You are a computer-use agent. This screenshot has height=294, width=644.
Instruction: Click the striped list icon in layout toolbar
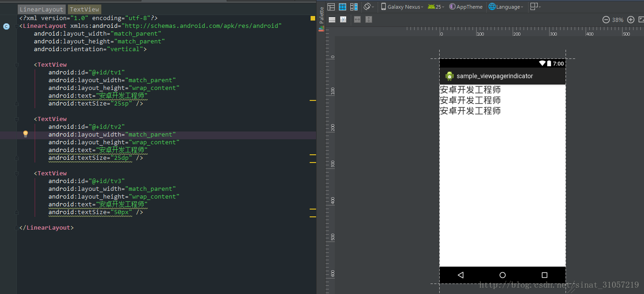click(x=332, y=20)
